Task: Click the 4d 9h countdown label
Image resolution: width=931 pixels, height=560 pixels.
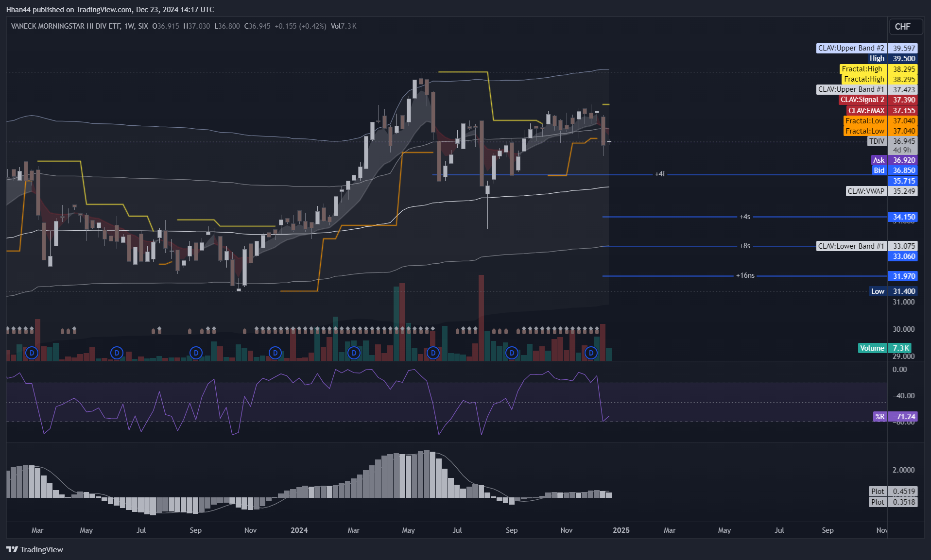Action: pyautogui.click(x=902, y=150)
